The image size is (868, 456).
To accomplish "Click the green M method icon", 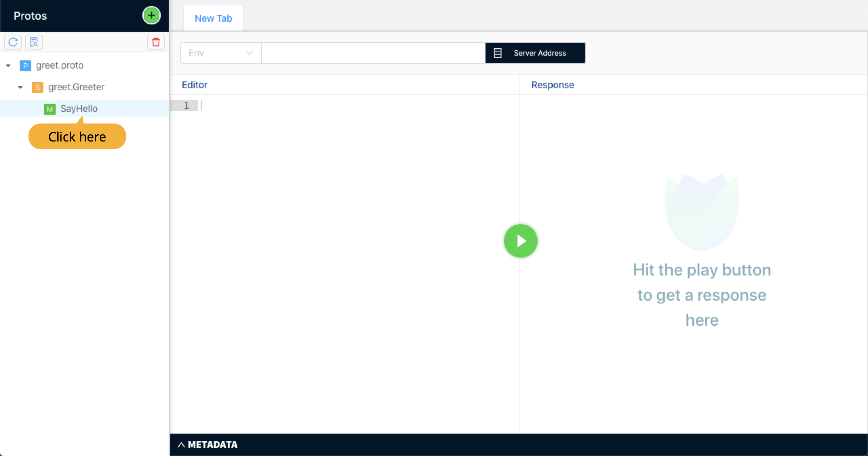I will [50, 109].
